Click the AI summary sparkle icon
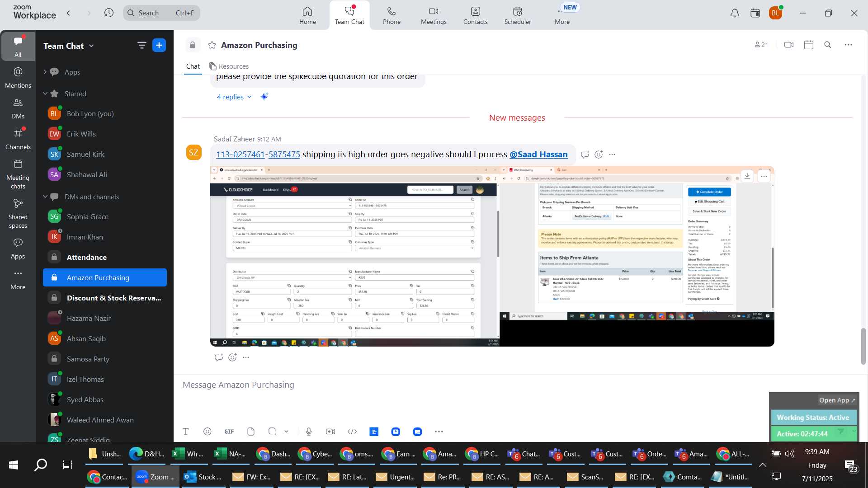 point(264,96)
